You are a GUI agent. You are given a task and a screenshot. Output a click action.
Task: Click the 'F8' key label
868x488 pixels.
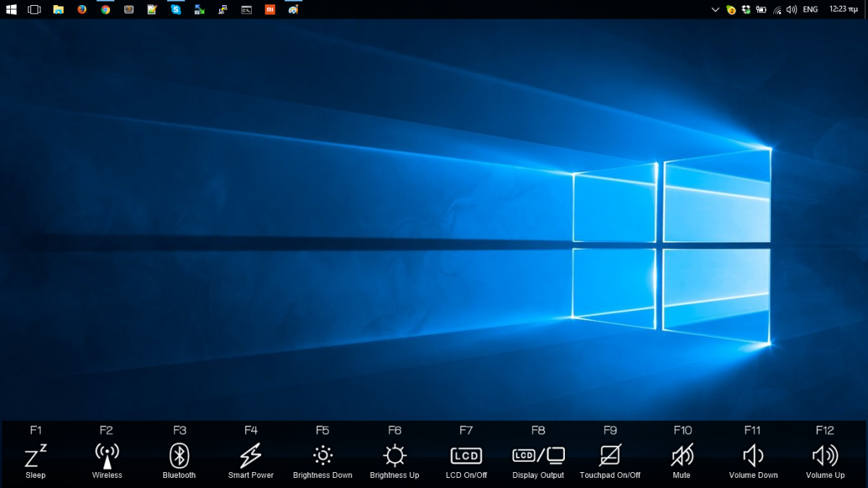coord(538,430)
